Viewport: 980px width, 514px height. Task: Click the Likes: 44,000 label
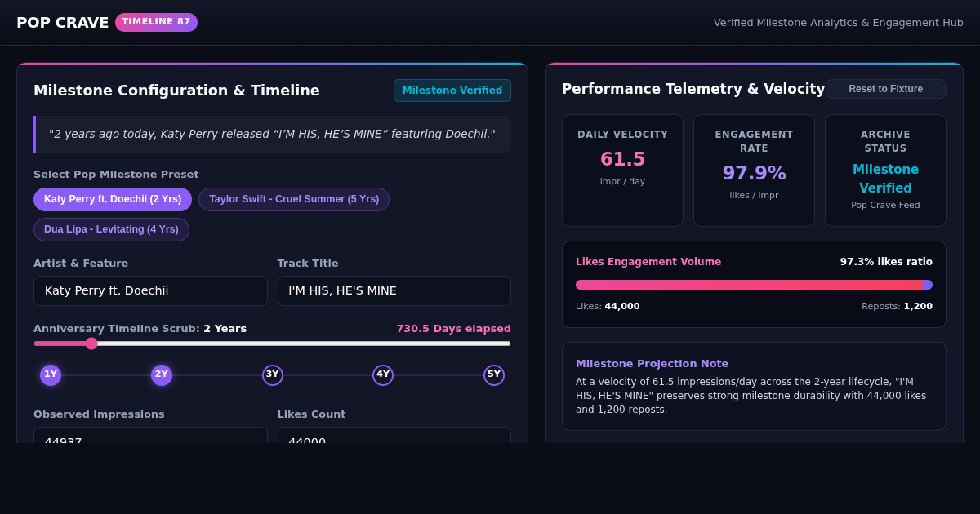[608, 306]
